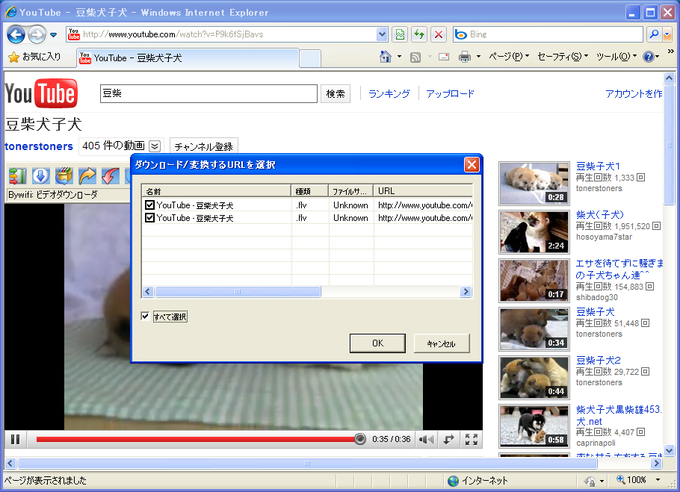Click the video player pop-out icon

coord(449,440)
